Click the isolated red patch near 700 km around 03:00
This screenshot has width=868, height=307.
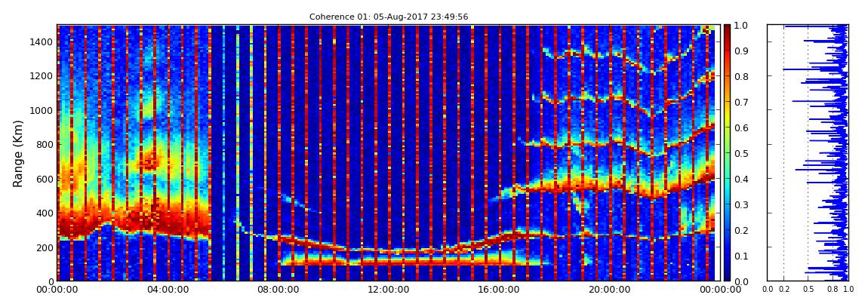pyautogui.click(x=149, y=161)
